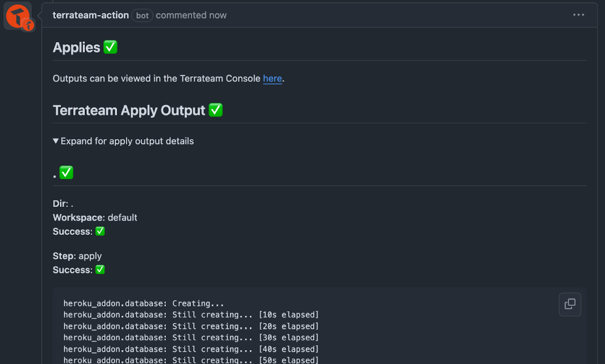This screenshot has width=605, height=364.
Task: Click the '[40s elapsed]' log line
Action: (x=191, y=349)
